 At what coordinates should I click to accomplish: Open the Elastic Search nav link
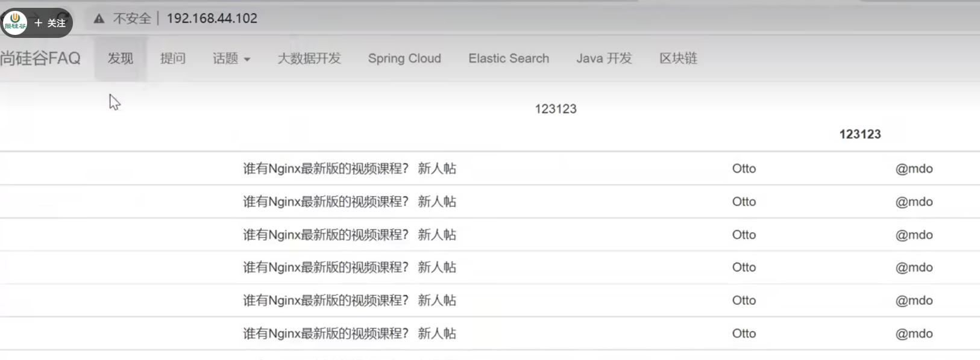[508, 58]
